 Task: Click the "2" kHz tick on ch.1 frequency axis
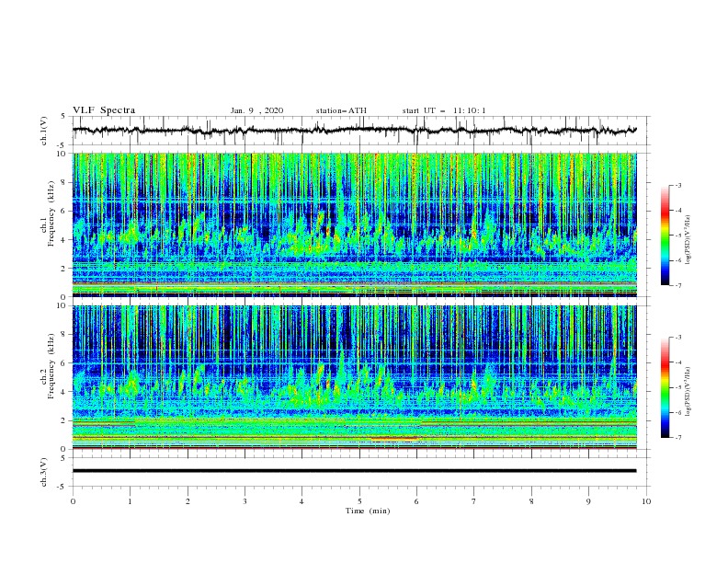[63, 269]
